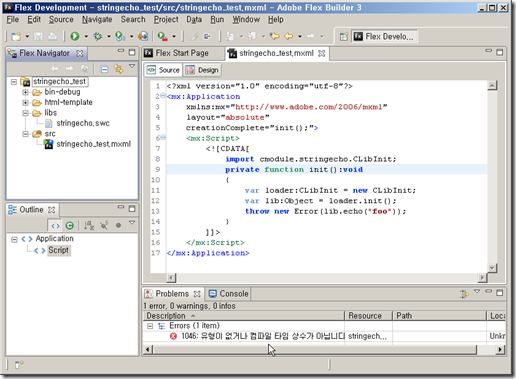
Task: Collapse the mx:Application fold on line 2
Action: click(163, 96)
